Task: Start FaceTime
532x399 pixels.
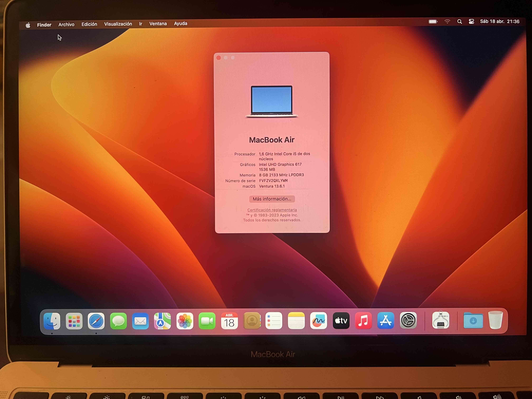Action: coord(207,320)
